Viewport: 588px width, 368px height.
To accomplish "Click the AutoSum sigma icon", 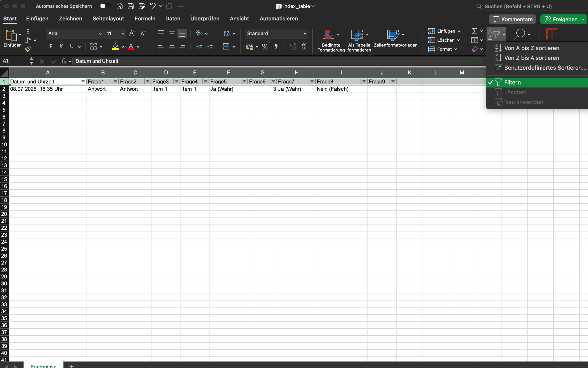I will 474,31.
